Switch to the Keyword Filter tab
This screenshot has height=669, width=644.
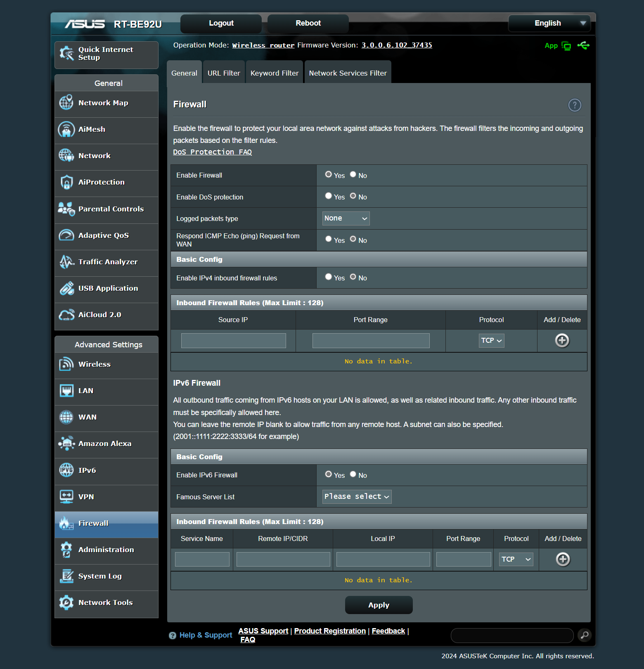coord(275,73)
